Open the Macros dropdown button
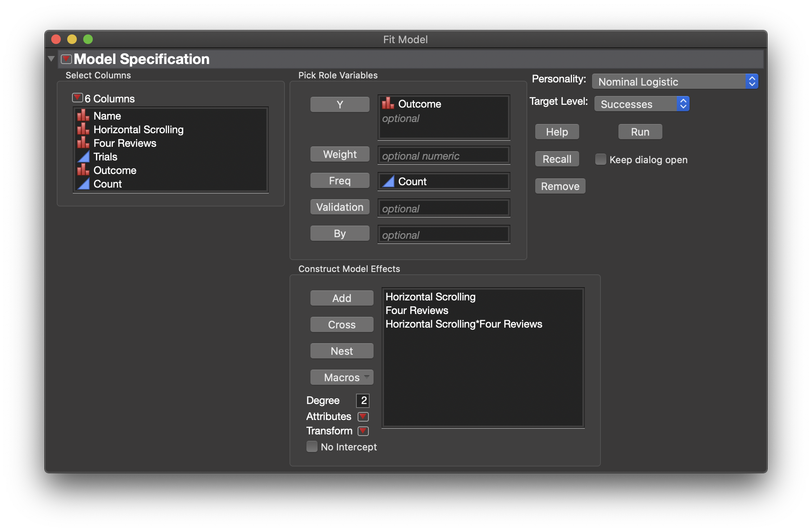 tap(342, 377)
